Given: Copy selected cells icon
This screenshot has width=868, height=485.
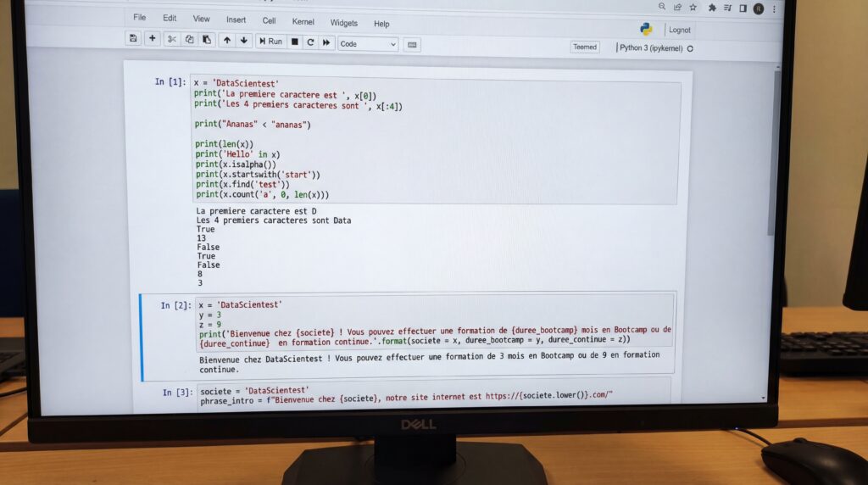Looking at the screenshot, I should pos(189,39).
